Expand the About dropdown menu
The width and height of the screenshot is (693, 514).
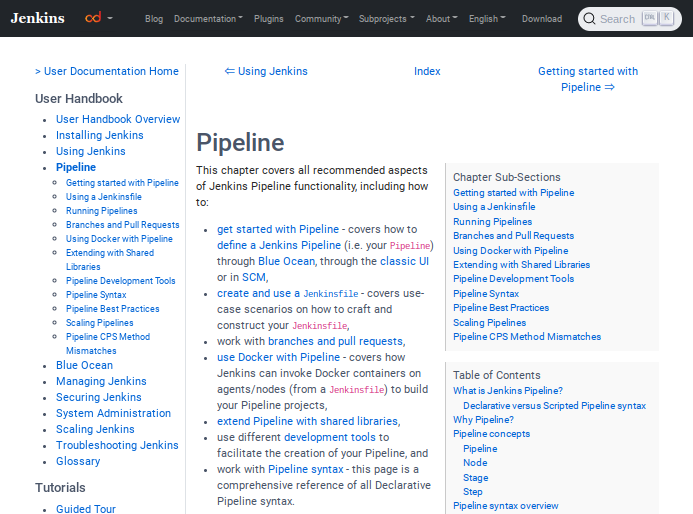(x=441, y=19)
